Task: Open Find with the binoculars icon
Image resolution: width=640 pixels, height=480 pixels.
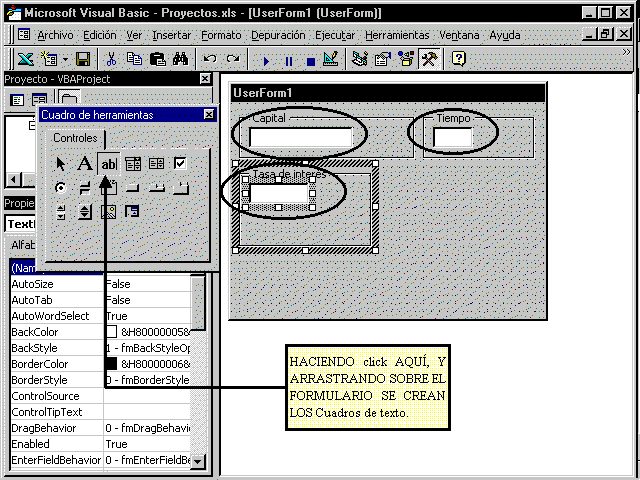Action: point(180,60)
